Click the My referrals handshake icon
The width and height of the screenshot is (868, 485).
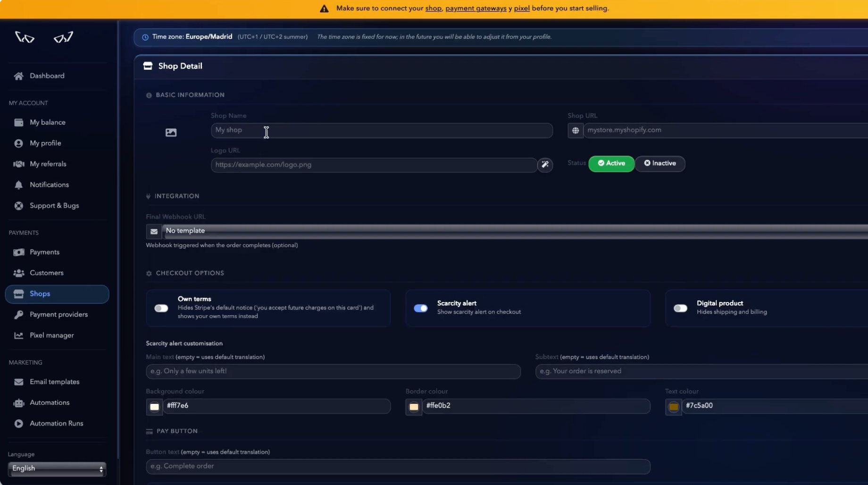coord(18,164)
